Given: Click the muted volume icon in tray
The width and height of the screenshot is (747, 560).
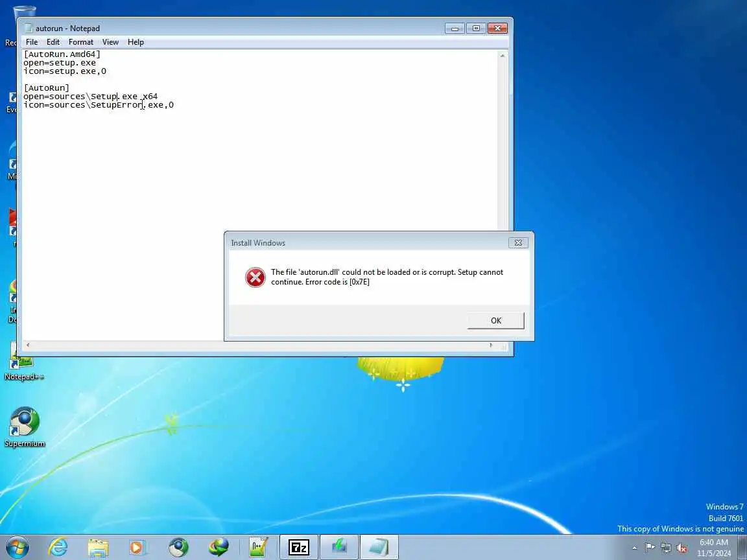Looking at the screenshot, I should pyautogui.click(x=682, y=548).
